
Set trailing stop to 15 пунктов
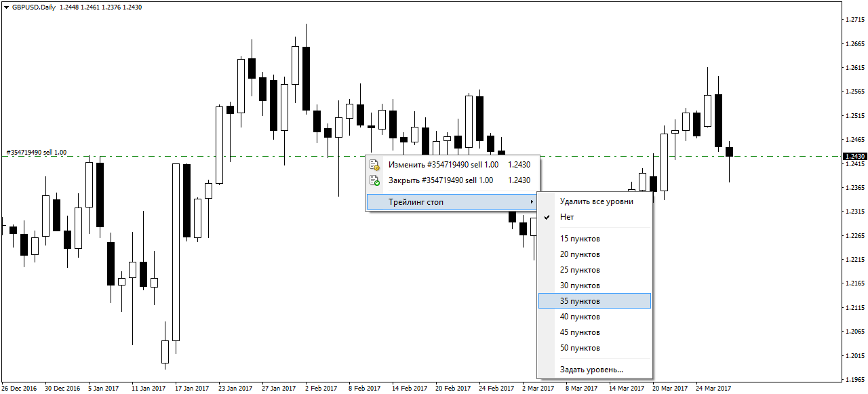pyautogui.click(x=595, y=239)
